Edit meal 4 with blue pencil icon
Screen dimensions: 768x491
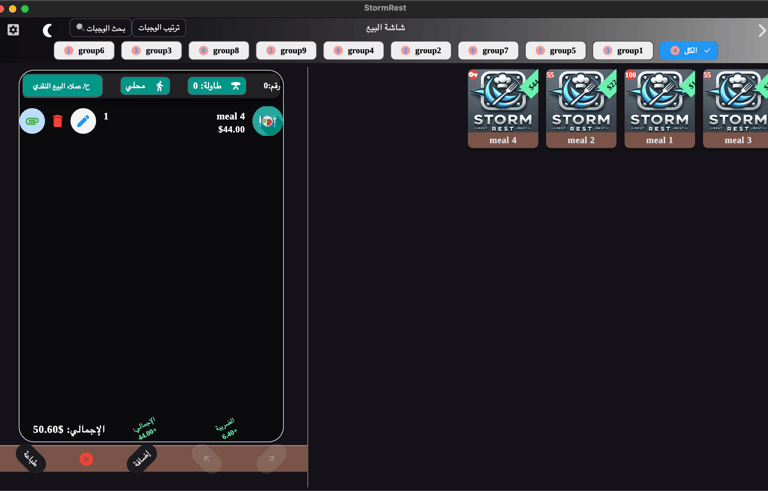coord(83,121)
